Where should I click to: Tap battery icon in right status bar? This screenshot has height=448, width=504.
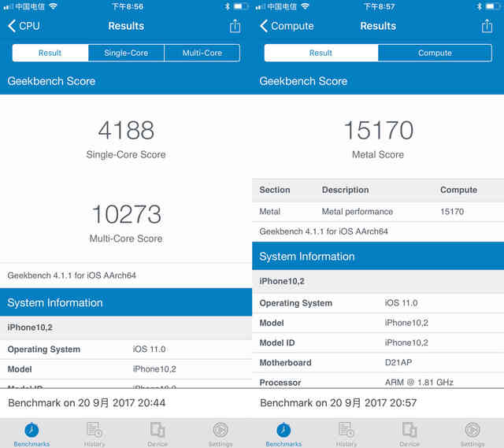click(494, 6)
